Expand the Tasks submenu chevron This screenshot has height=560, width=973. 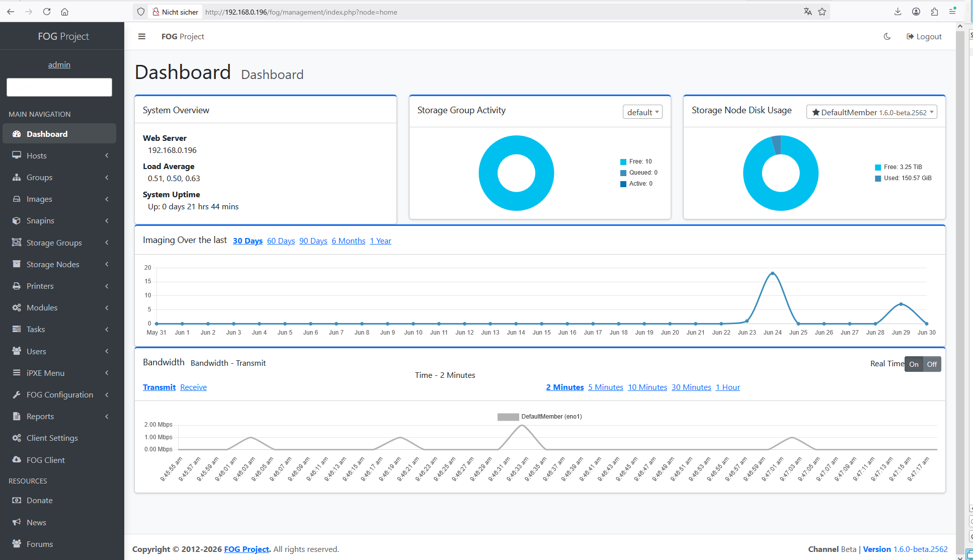tap(107, 329)
